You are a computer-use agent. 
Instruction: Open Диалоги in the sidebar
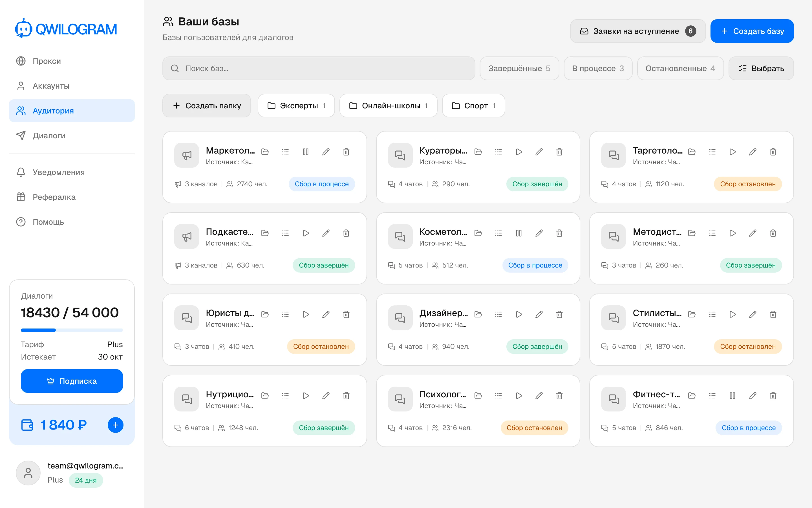(72, 136)
